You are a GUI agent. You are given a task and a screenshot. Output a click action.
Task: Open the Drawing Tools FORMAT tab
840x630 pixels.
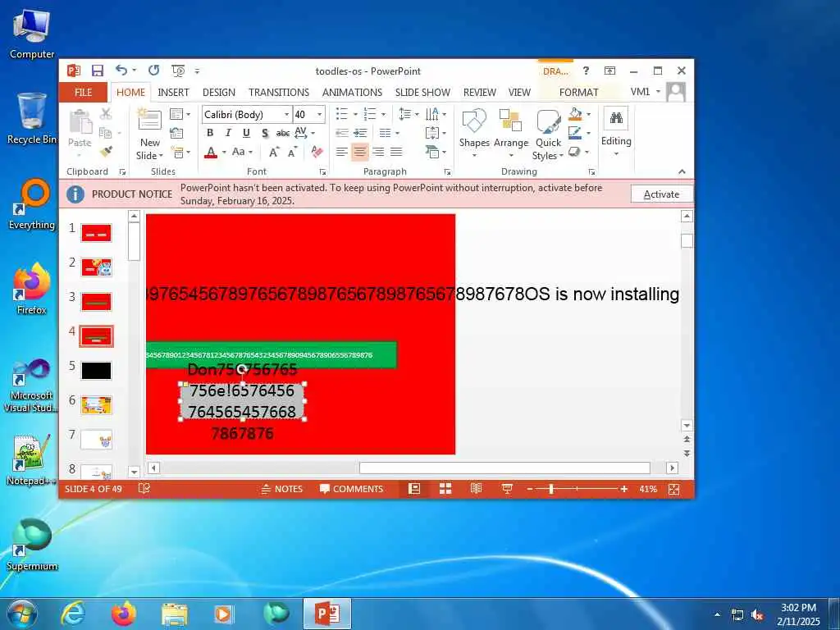pyautogui.click(x=578, y=92)
